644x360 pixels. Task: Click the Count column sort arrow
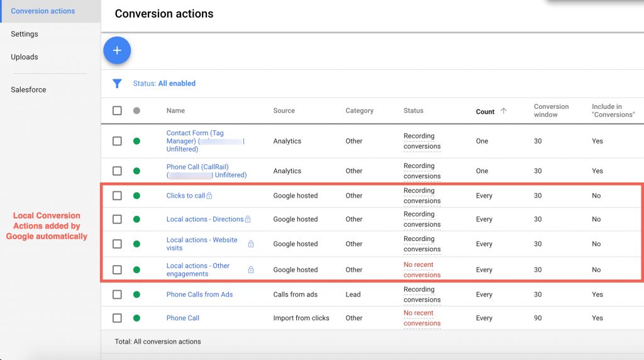[x=504, y=111]
